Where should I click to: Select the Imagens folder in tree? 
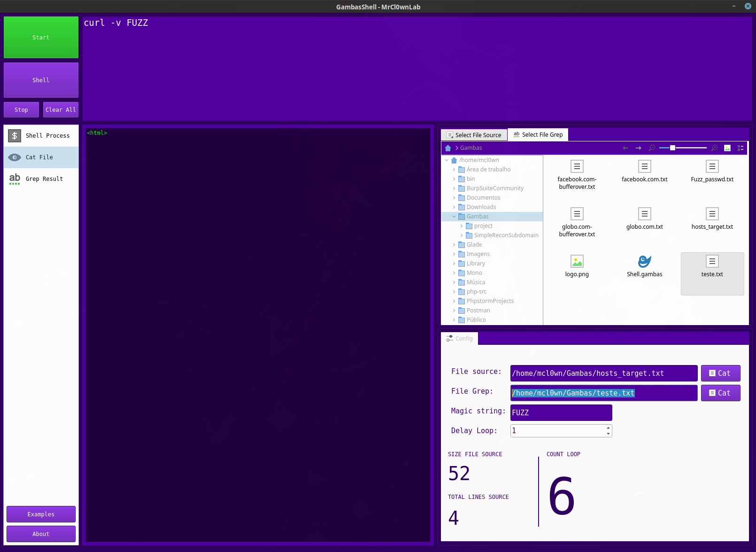click(478, 254)
